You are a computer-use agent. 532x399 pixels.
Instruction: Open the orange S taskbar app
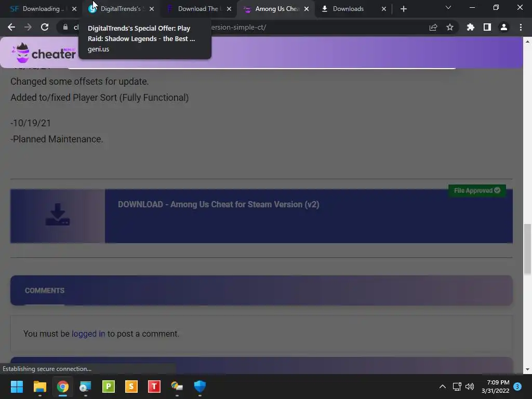(131, 387)
